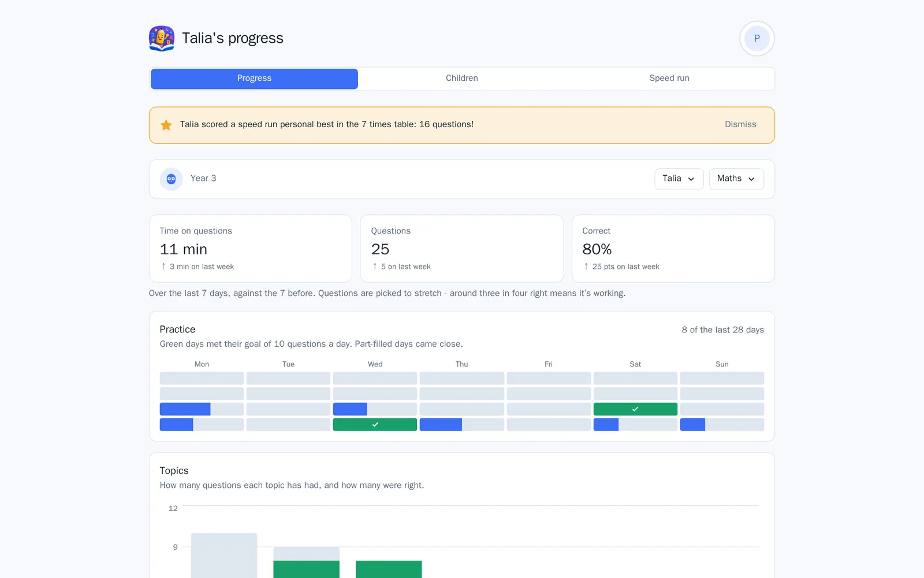Image resolution: width=924 pixels, height=578 pixels.
Task: Dismiss the personal best banner
Action: 740,124
